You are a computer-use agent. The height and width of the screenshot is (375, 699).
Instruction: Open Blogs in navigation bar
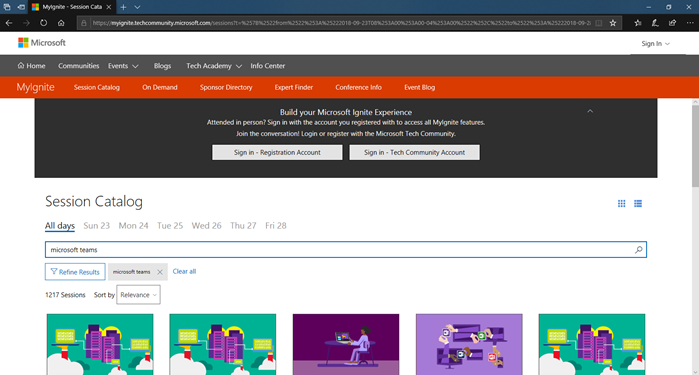162,66
